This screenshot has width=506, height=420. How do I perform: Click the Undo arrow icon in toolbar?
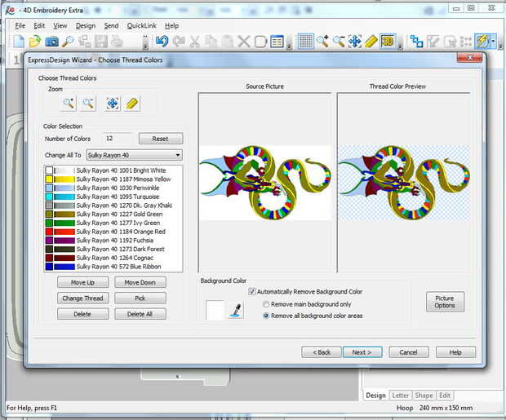point(162,42)
